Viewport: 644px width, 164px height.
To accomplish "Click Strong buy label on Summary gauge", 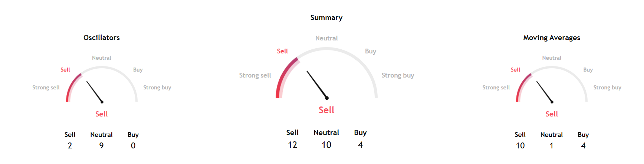I will [398, 75].
